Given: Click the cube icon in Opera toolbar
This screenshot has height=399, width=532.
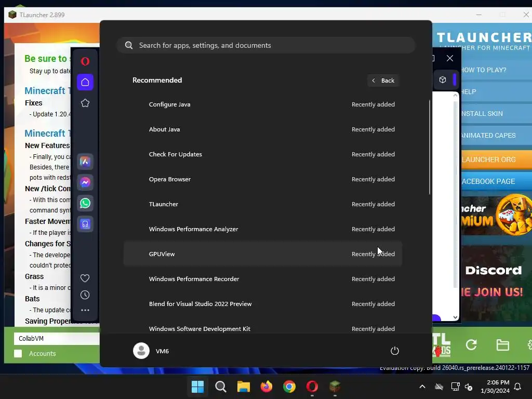Looking at the screenshot, I should [443, 79].
